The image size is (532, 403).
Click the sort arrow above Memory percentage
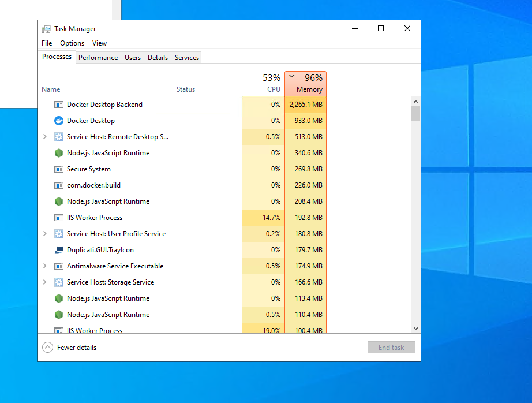[x=292, y=76]
